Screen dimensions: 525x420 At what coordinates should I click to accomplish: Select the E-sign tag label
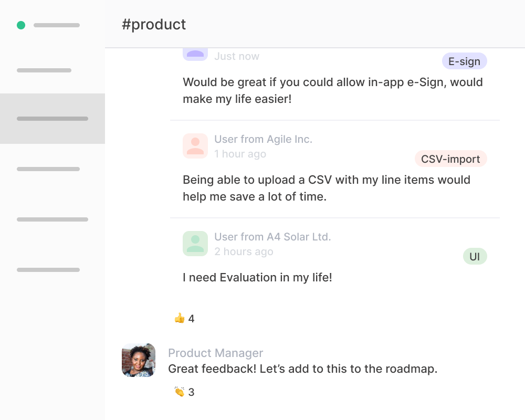(464, 61)
